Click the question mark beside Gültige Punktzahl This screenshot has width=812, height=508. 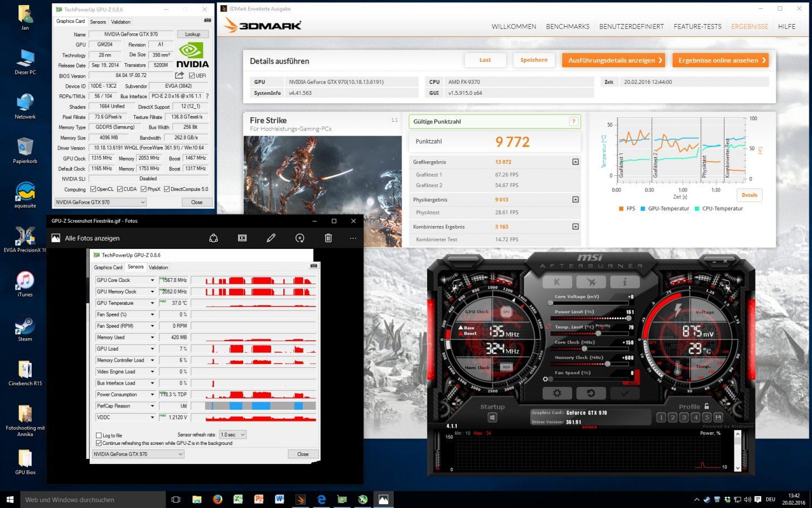(573, 121)
